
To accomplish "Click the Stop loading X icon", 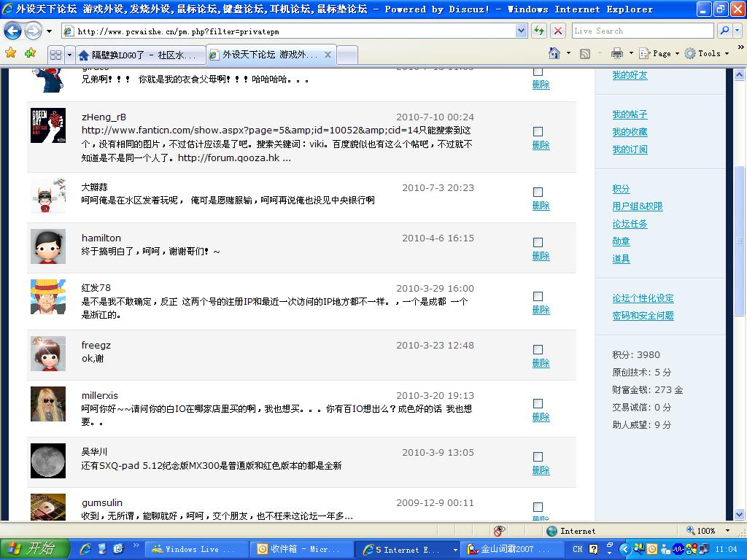I will tap(558, 31).
